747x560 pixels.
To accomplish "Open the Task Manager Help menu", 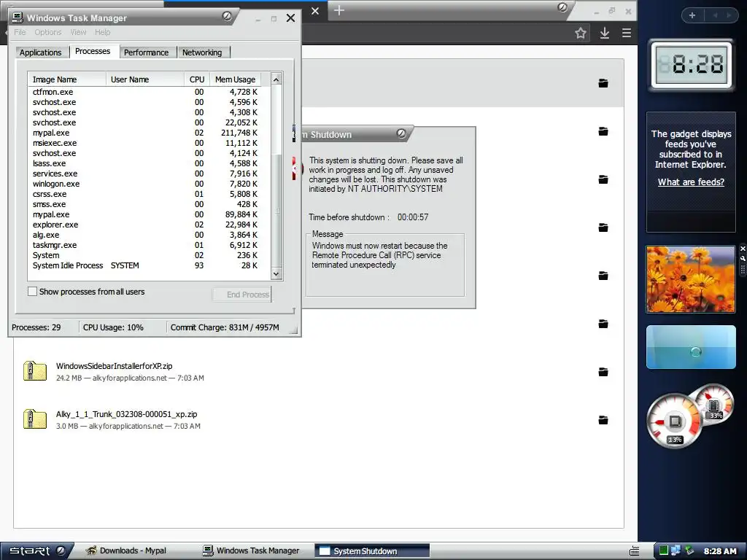I will (x=102, y=32).
